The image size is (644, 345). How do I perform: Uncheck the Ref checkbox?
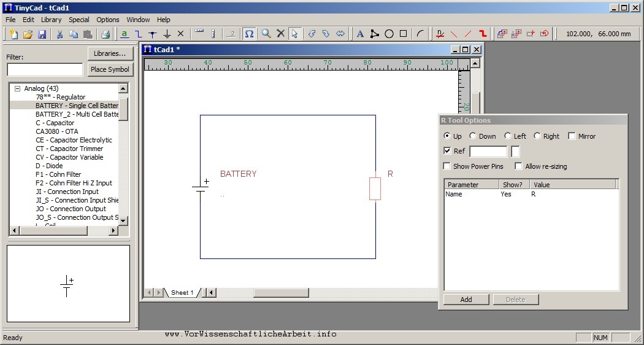(x=447, y=151)
